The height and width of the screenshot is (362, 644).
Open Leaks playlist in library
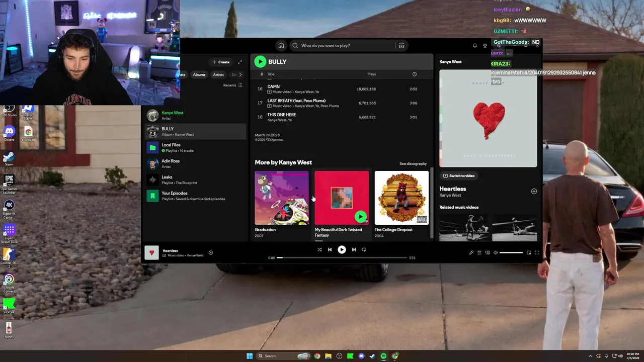[195, 179]
